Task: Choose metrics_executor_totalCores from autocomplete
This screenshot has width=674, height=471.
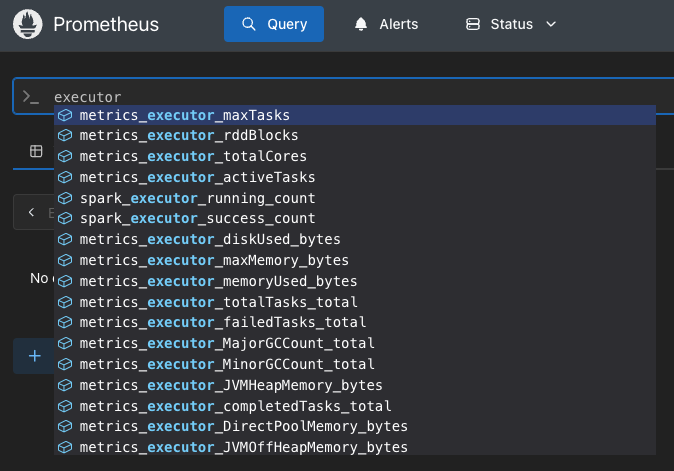Action: click(x=355, y=156)
